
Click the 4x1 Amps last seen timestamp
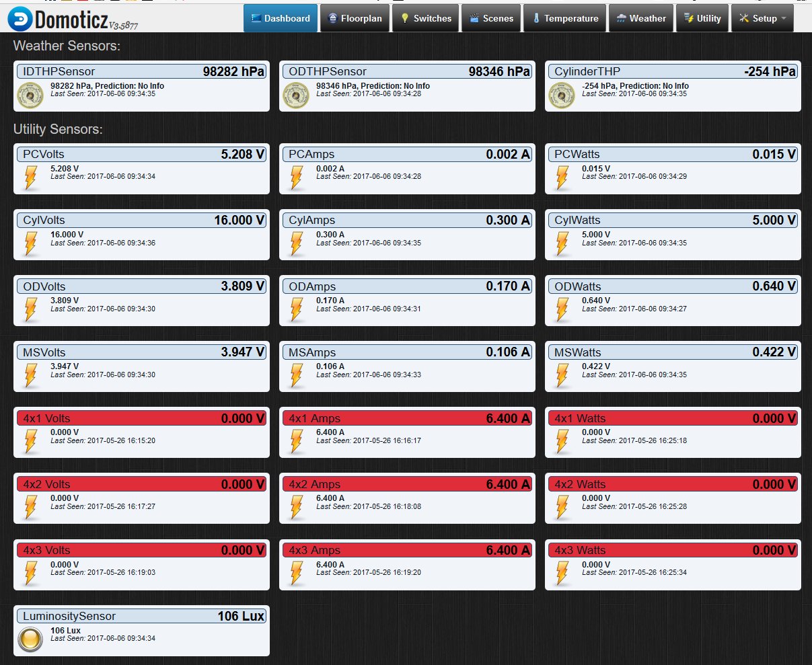pos(369,440)
